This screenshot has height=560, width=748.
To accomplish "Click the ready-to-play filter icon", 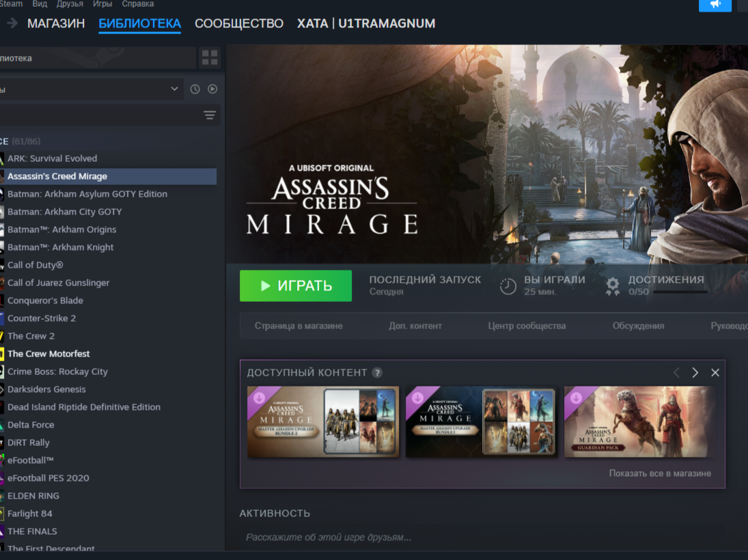I will [212, 89].
